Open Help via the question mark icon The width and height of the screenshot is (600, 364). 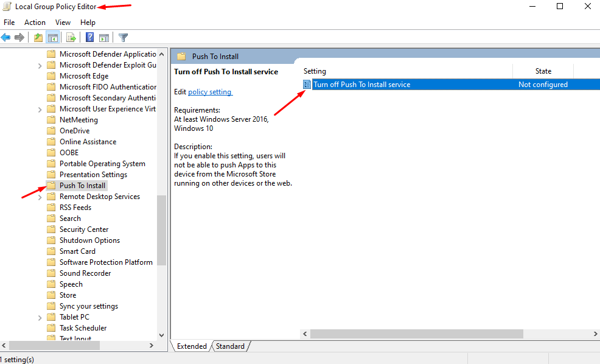pyautogui.click(x=89, y=38)
